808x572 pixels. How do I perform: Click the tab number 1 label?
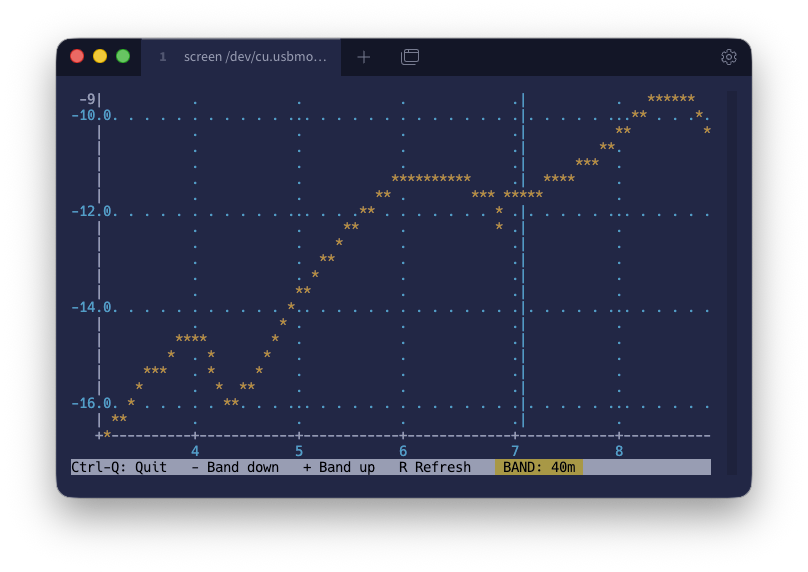tap(163, 57)
